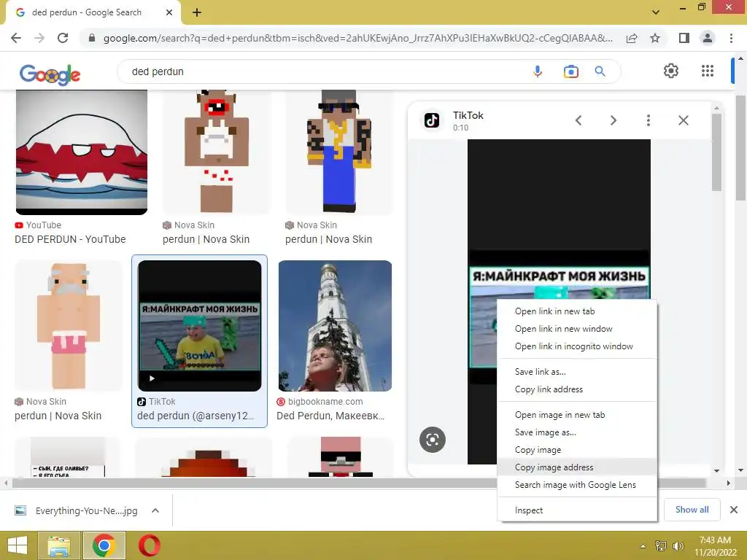Show previous image in preview panel
The height and width of the screenshot is (560, 747).
coord(578,120)
